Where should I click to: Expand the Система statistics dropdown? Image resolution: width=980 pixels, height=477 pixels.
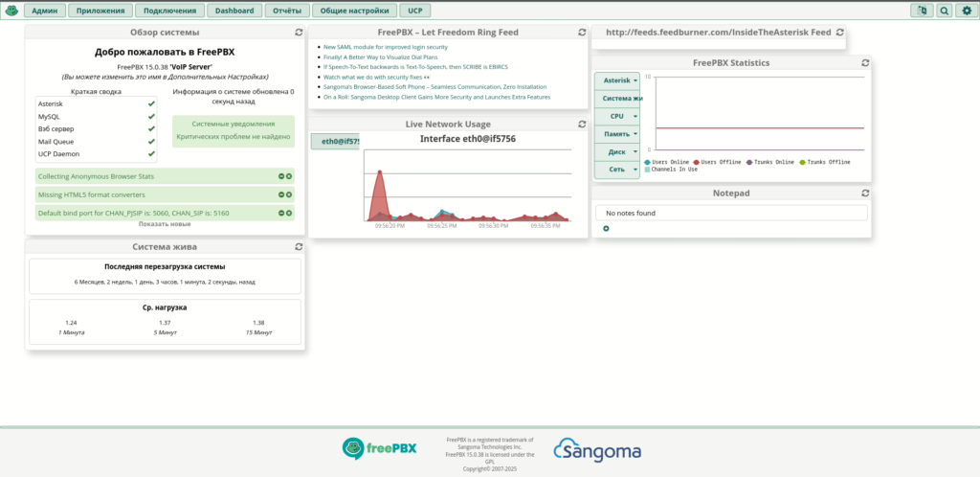[x=617, y=98]
